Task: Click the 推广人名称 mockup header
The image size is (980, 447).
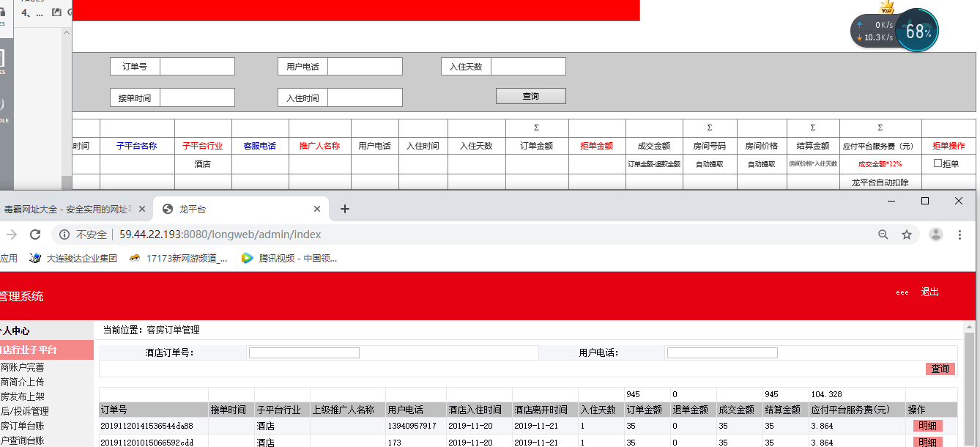Action: click(319, 146)
